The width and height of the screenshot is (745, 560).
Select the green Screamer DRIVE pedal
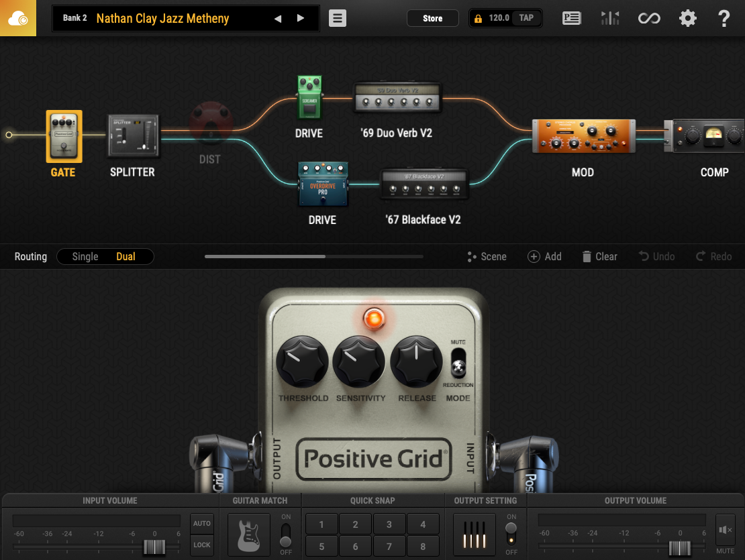click(309, 97)
